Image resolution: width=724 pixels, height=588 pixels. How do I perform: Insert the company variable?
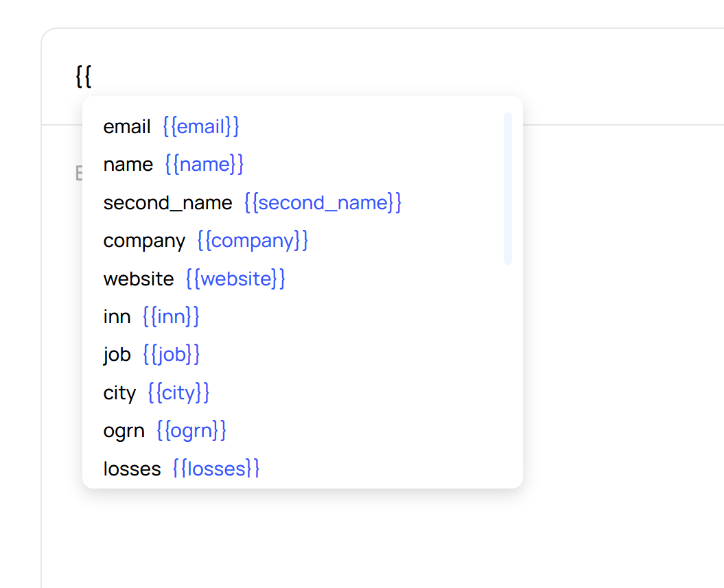point(144,241)
